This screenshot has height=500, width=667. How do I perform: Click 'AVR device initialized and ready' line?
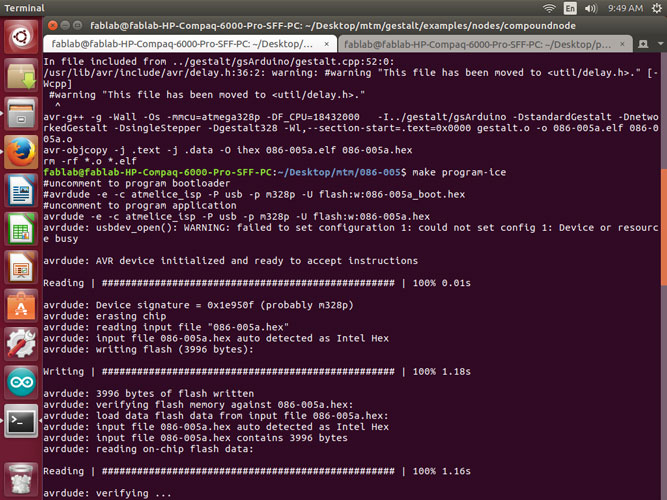click(231, 261)
